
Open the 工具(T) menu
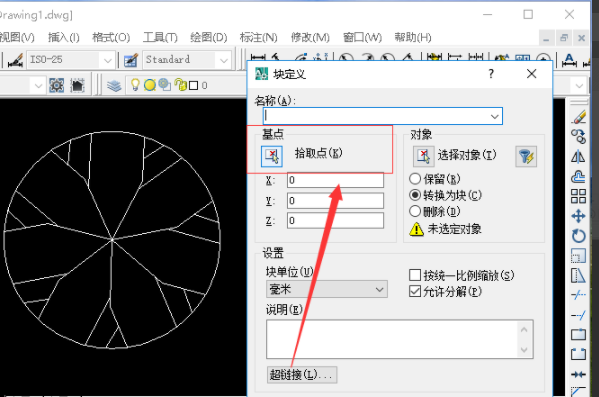click(160, 37)
